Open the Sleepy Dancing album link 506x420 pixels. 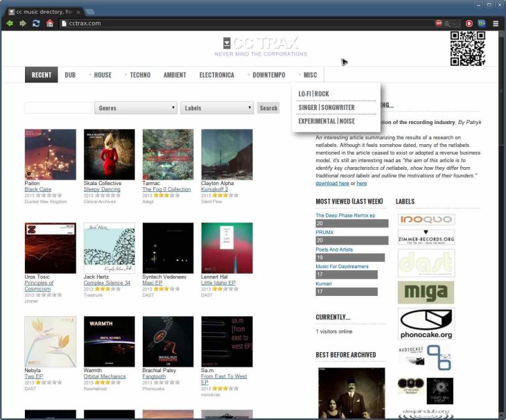pos(102,189)
